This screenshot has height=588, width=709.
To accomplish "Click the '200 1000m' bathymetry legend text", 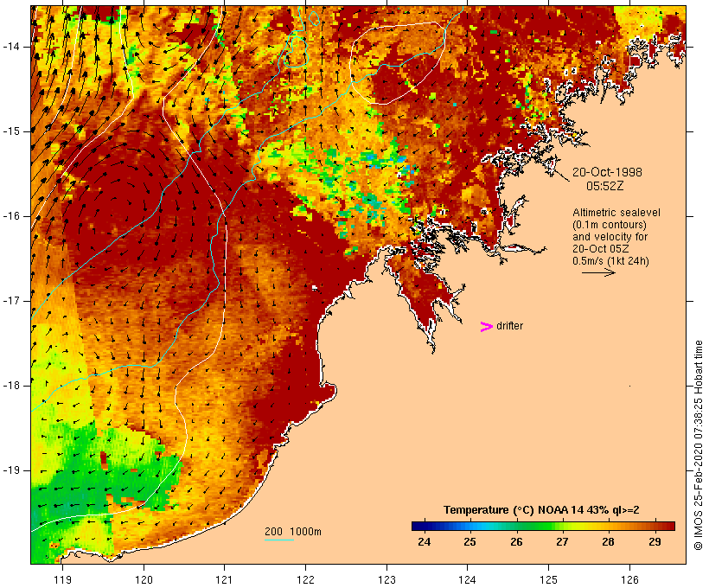I will click(293, 532).
